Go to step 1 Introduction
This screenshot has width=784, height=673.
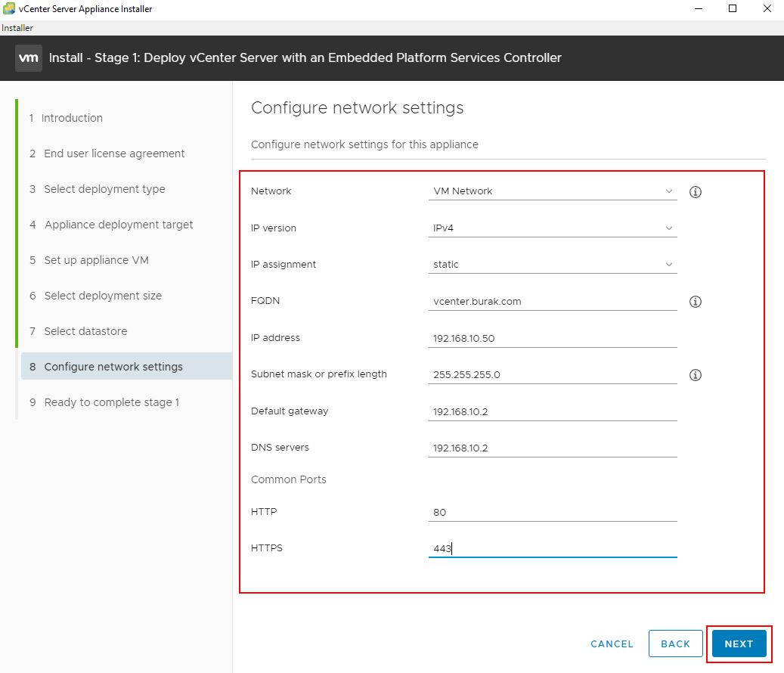[x=66, y=118]
